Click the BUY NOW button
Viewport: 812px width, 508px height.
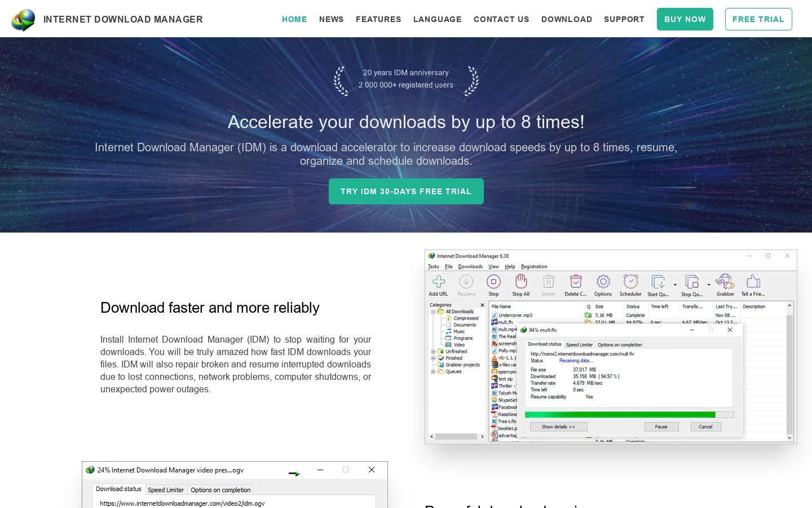685,19
